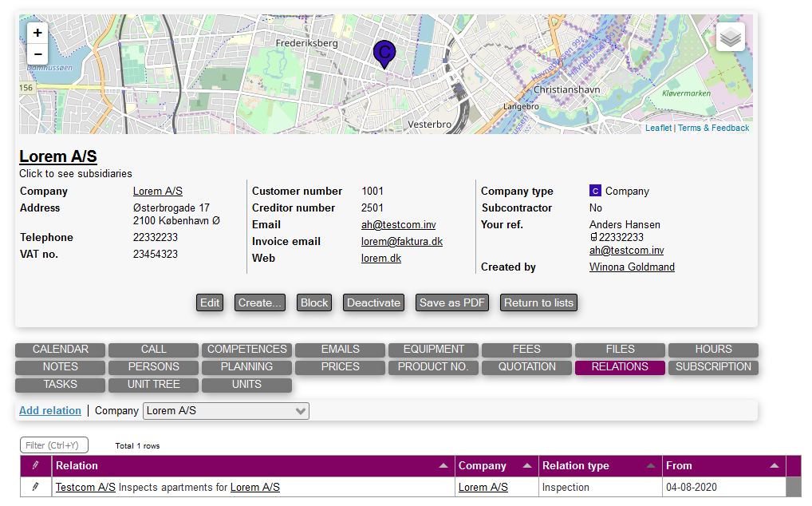Open the map layers control

click(730, 37)
